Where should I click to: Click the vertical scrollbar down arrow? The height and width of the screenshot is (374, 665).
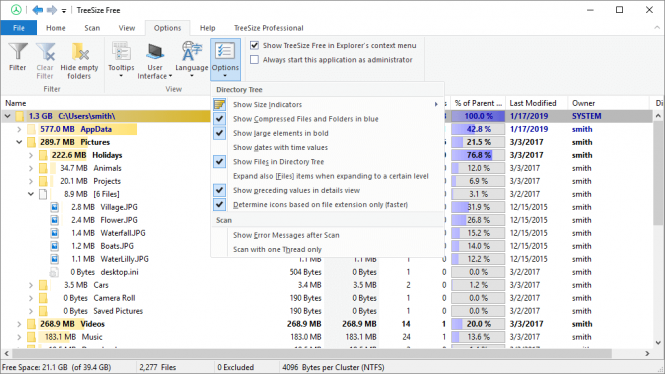[x=658, y=343]
